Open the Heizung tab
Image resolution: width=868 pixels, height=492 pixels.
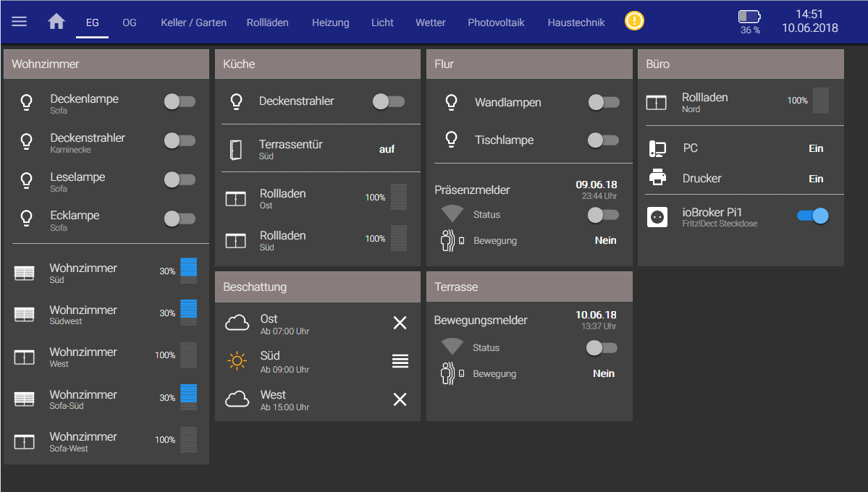click(331, 22)
